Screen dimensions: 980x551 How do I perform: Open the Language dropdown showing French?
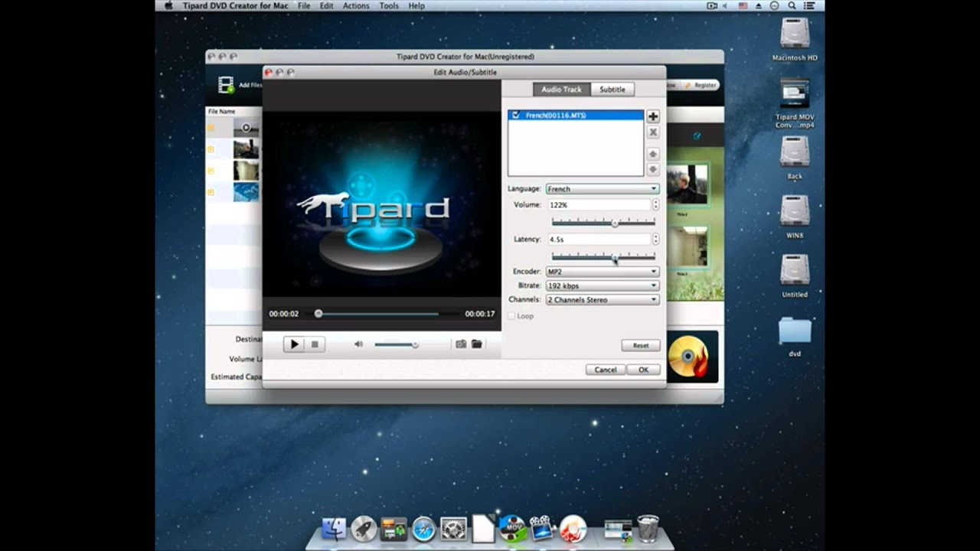pos(602,188)
